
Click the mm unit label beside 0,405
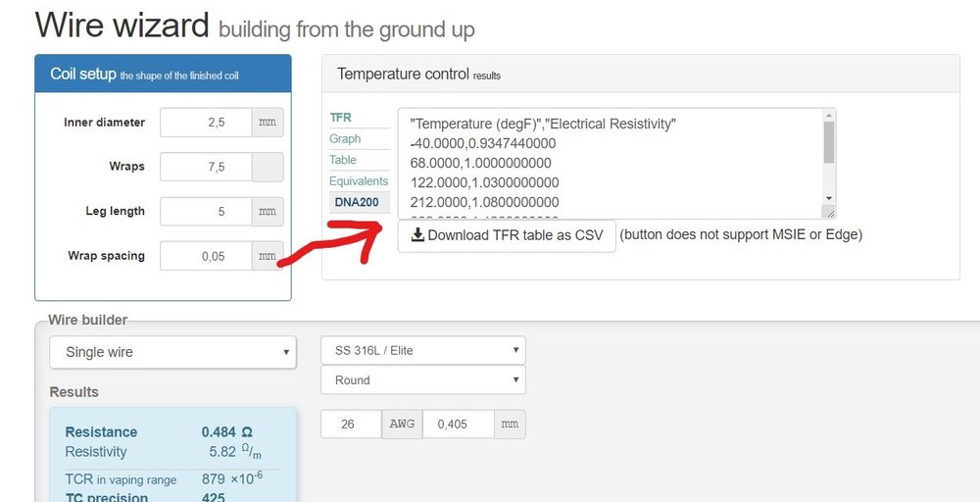click(510, 424)
